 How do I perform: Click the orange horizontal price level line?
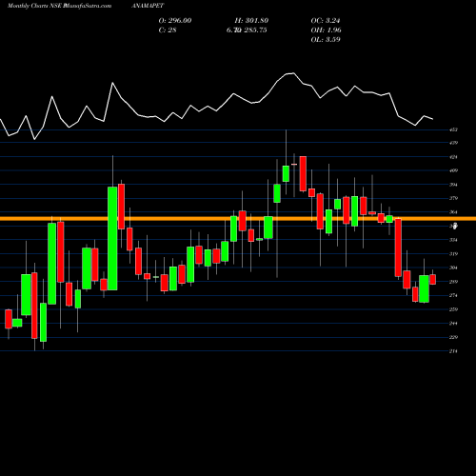click(238, 219)
